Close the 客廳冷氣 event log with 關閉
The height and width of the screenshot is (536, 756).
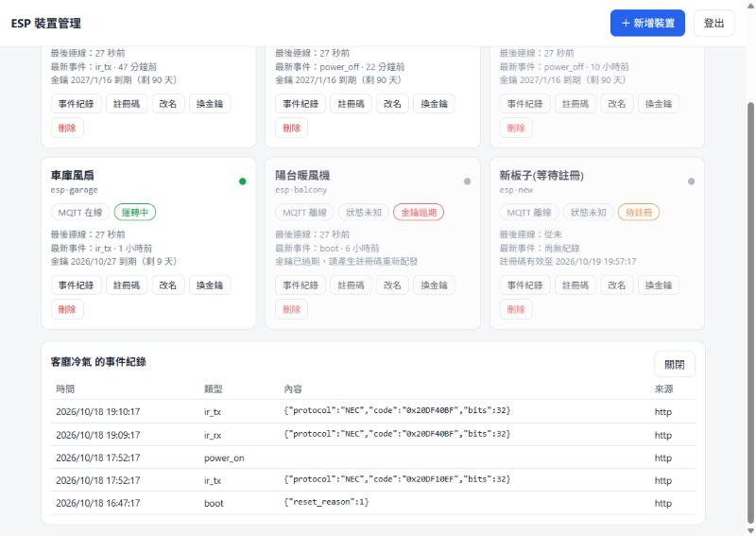click(674, 364)
